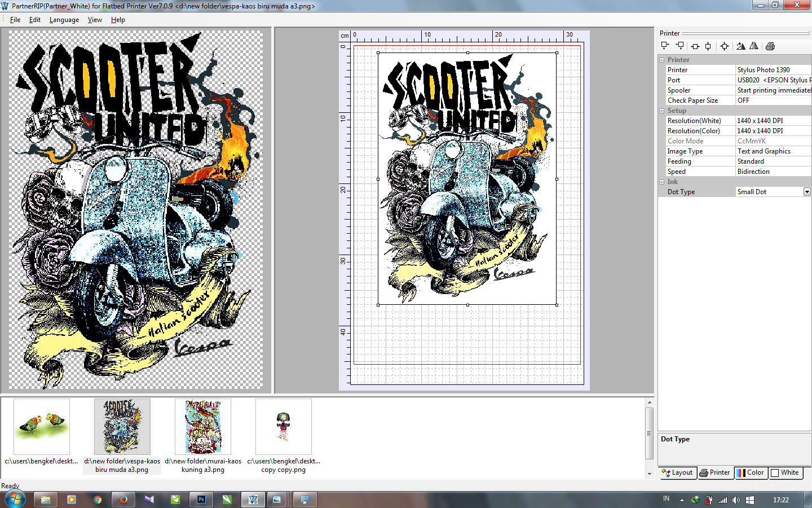Open Windows Explorer from the taskbar

[x=46, y=500]
